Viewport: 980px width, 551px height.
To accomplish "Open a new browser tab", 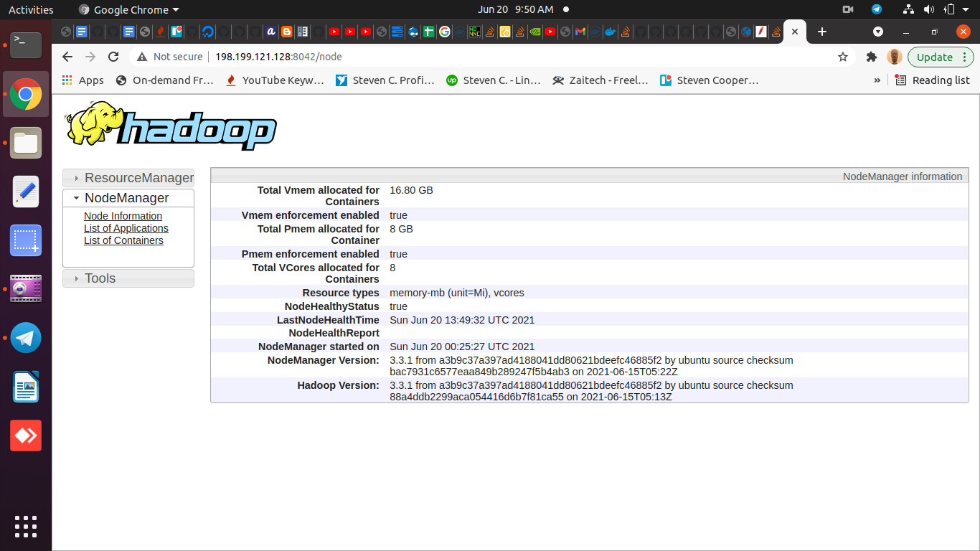I will click(x=822, y=32).
